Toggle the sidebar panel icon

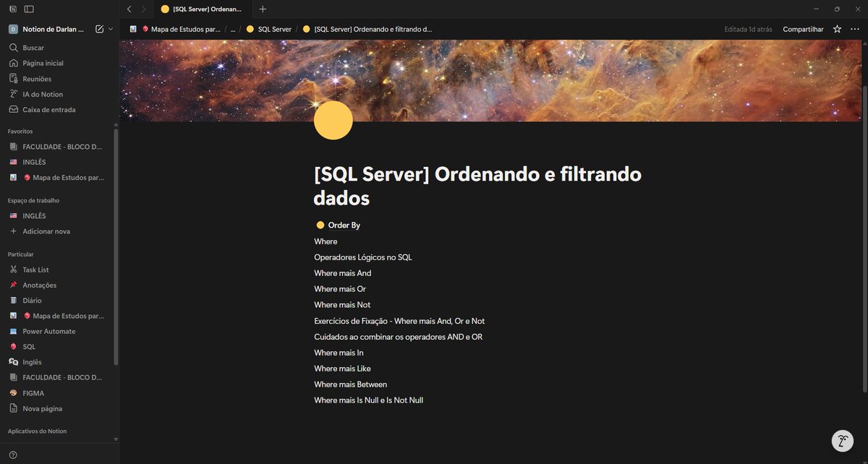pyautogui.click(x=29, y=9)
